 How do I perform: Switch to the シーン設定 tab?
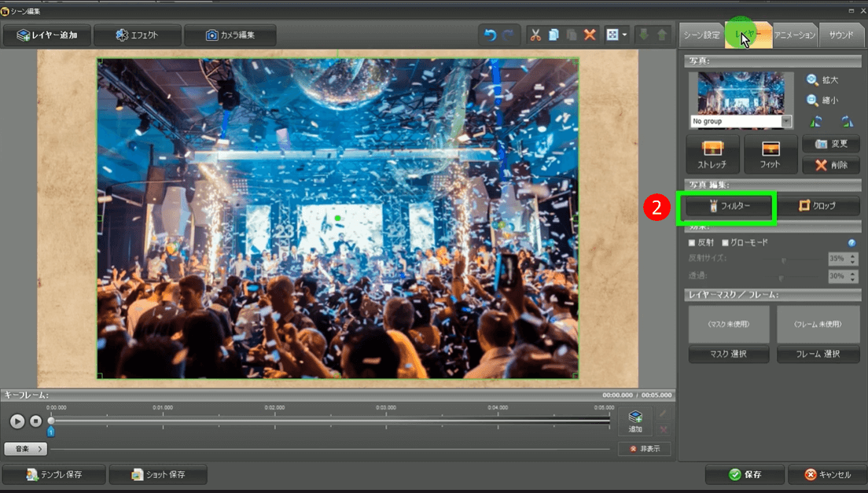click(701, 35)
